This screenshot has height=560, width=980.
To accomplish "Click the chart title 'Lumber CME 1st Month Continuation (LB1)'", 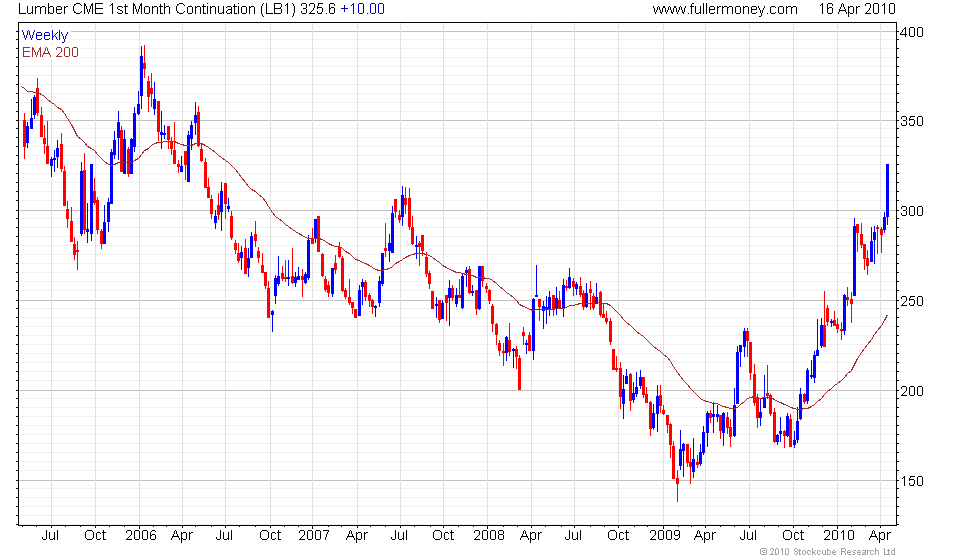I will coord(157,9).
